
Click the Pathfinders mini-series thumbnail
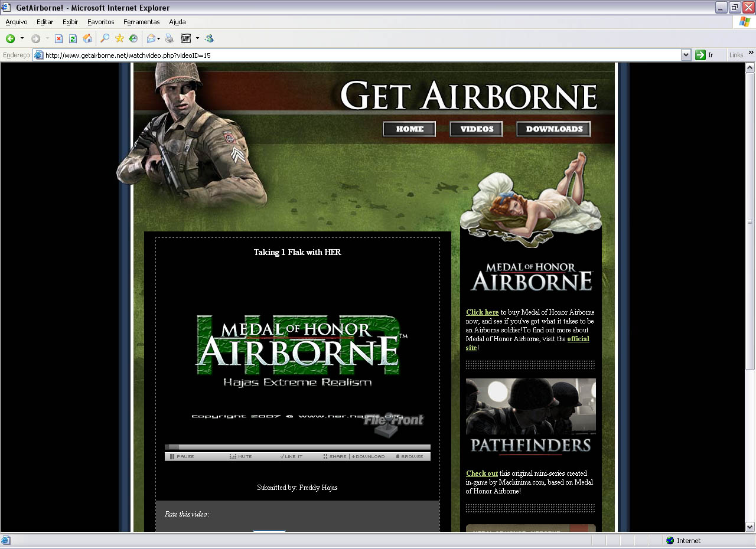(x=530, y=417)
